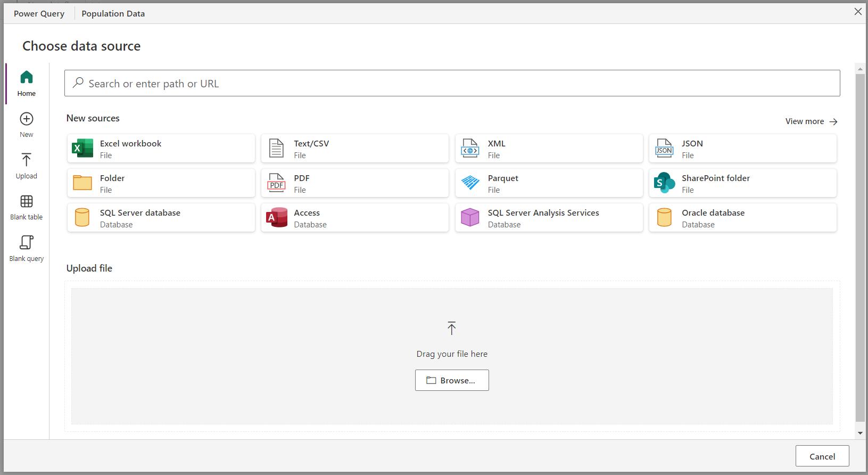Open the Upload sidebar option
The image size is (868, 475).
[x=26, y=166]
